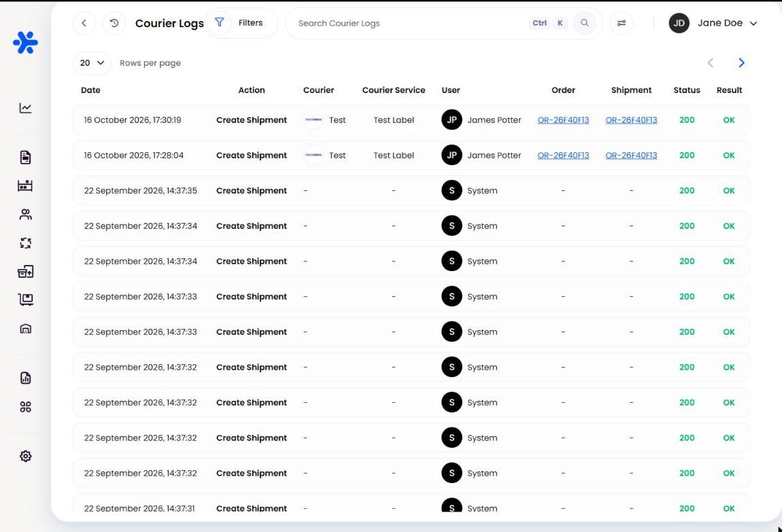Click Test courier logo in 17:28:04 row
Image resolution: width=782 pixels, height=532 pixels.
[313, 156]
